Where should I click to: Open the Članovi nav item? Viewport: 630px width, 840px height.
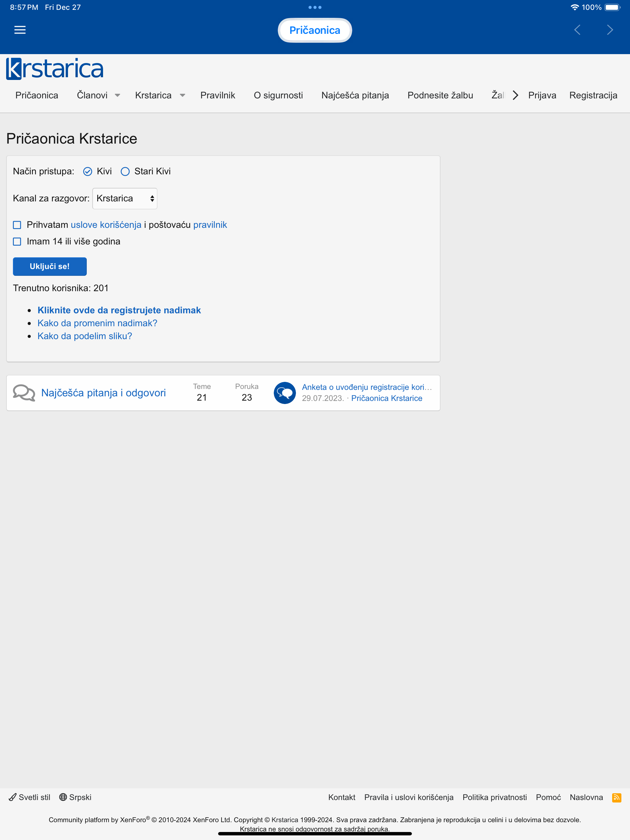click(92, 95)
